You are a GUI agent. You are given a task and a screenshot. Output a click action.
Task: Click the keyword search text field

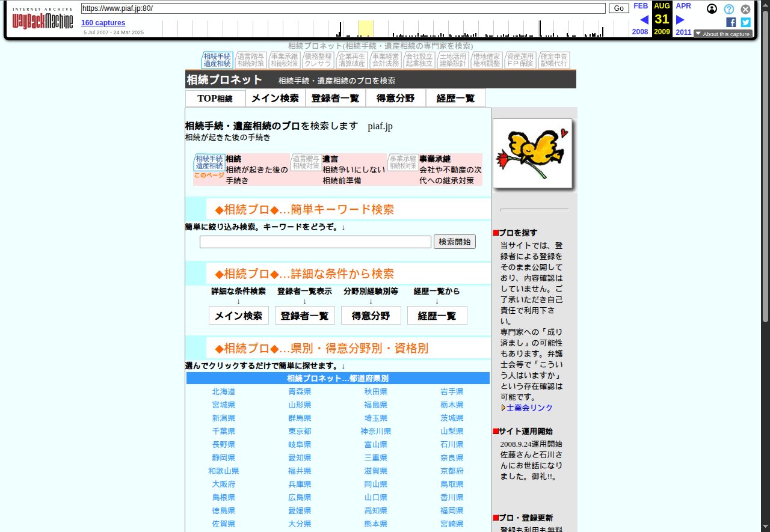(315, 242)
